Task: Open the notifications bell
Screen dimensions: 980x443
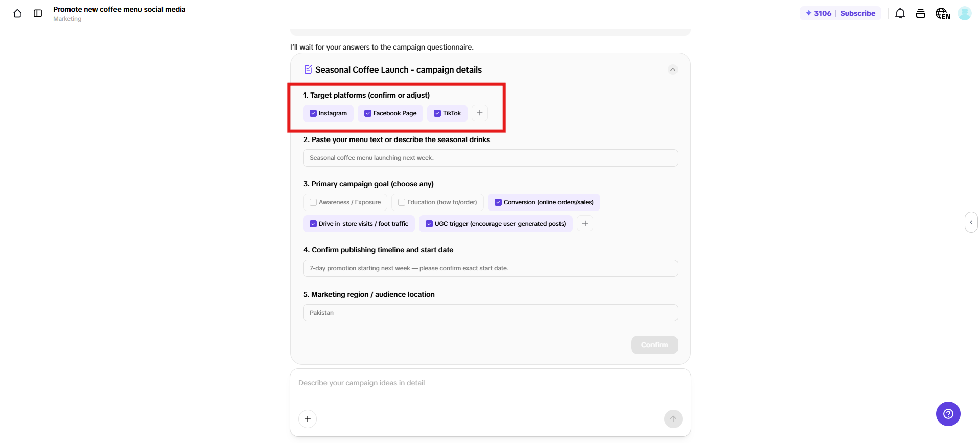Action: tap(900, 14)
